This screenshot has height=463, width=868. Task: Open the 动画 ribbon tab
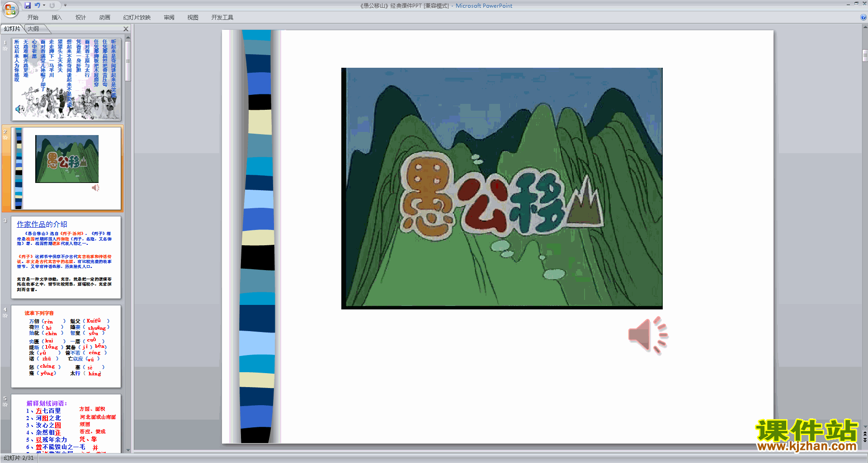coord(105,18)
